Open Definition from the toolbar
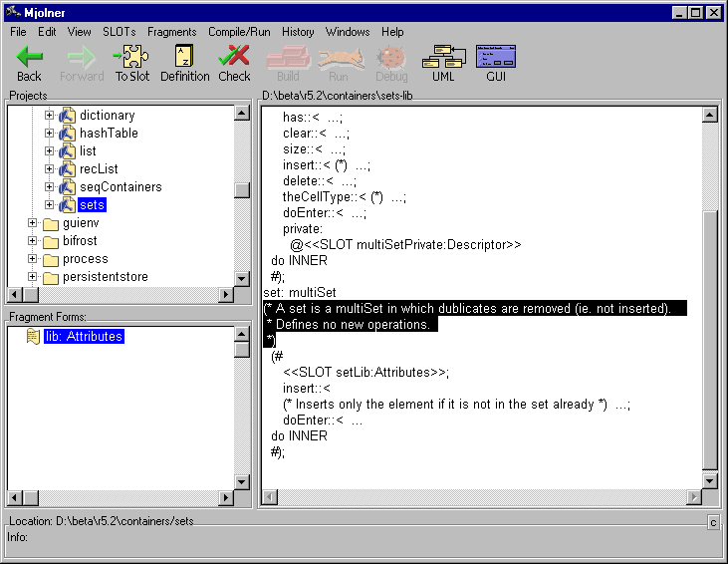 tap(185, 58)
